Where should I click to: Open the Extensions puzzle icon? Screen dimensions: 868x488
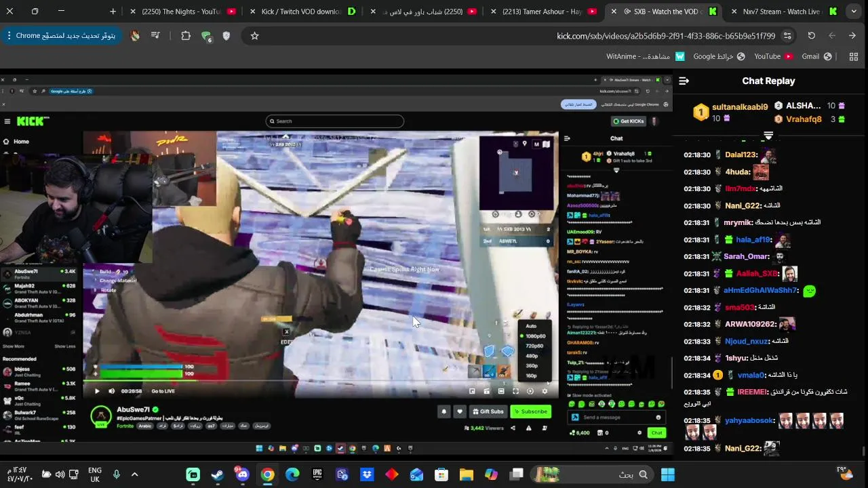186,35
